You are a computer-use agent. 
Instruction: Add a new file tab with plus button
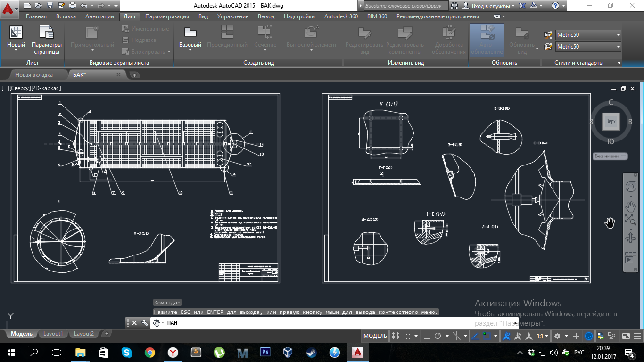134,75
